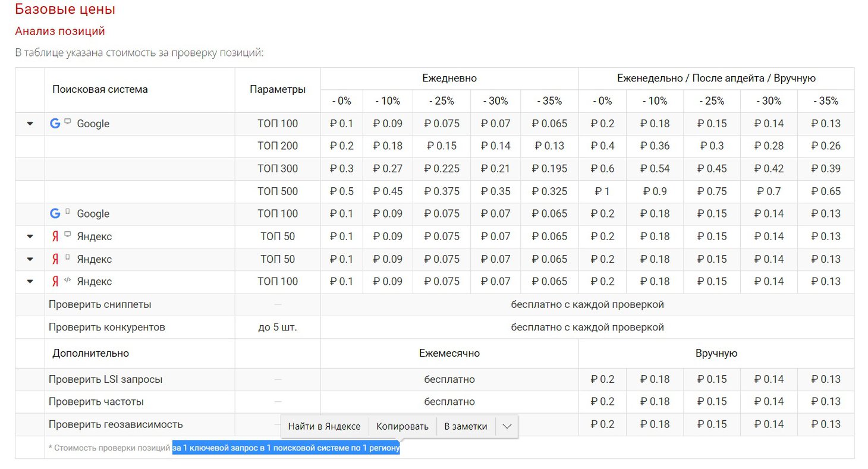The image size is (868, 469).
Task: Expand the Яндекс desktop ТОП 50 row arrow
Action: pyautogui.click(x=30, y=237)
